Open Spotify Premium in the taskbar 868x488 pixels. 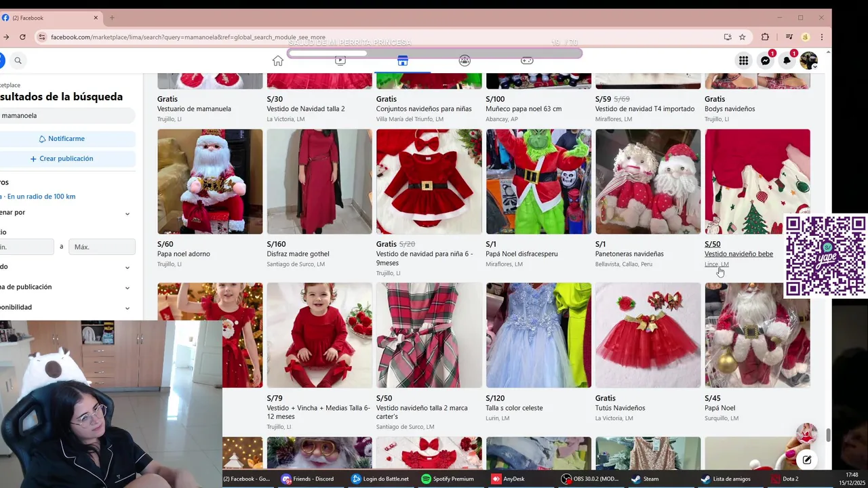click(x=448, y=479)
